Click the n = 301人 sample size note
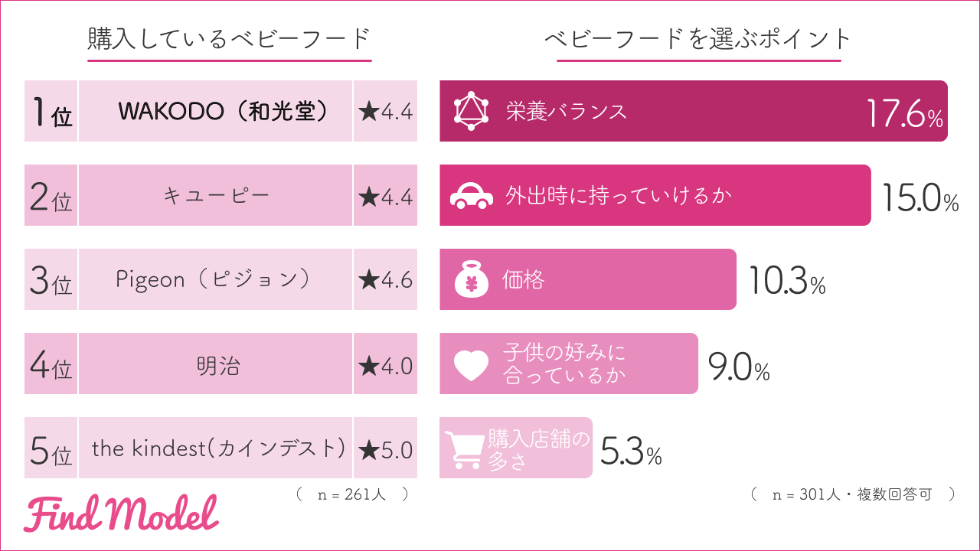980x551 pixels. point(852,494)
